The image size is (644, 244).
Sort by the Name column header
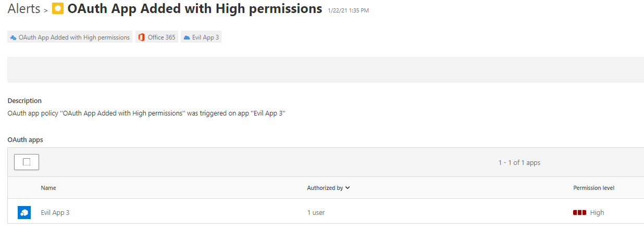coord(48,188)
